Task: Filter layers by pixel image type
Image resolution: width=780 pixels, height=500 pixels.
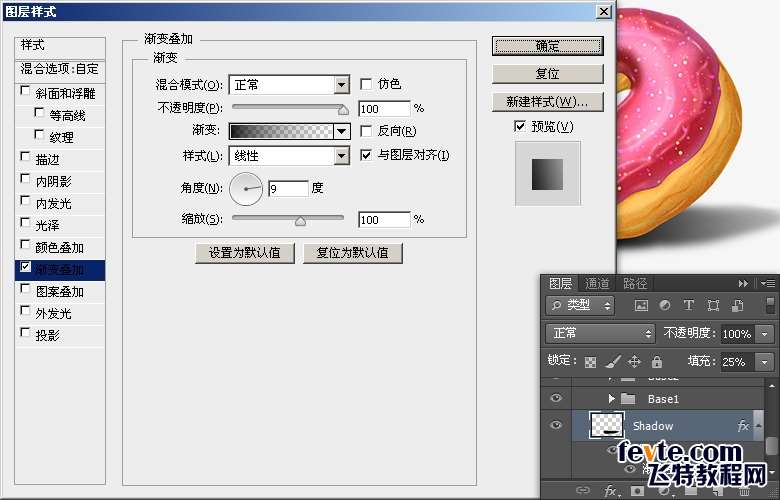Action: (641, 305)
